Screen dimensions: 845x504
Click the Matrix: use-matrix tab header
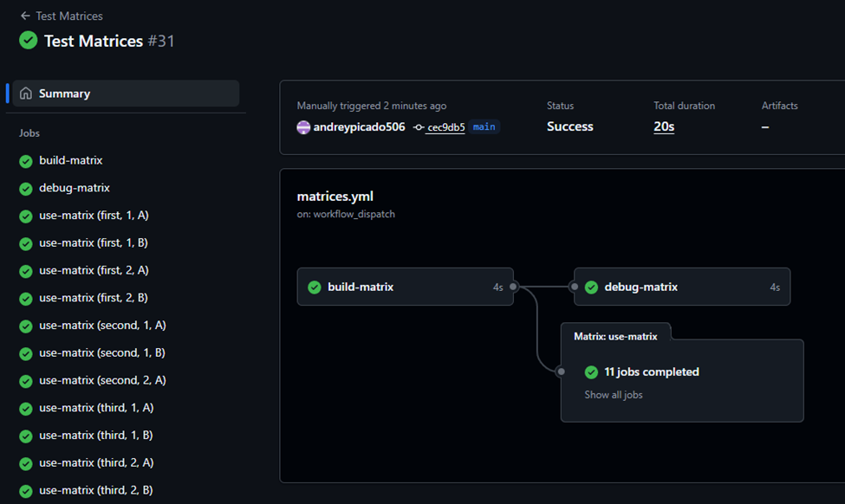(x=615, y=336)
